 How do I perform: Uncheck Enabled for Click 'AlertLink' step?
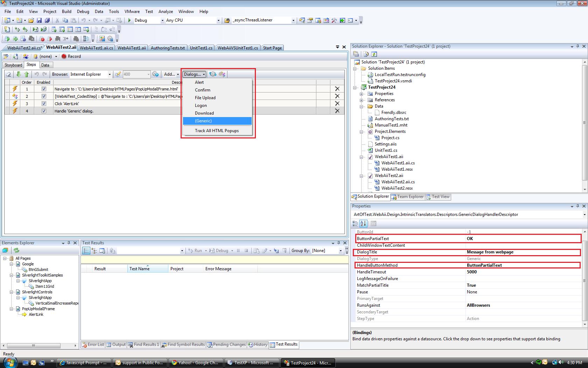(44, 104)
